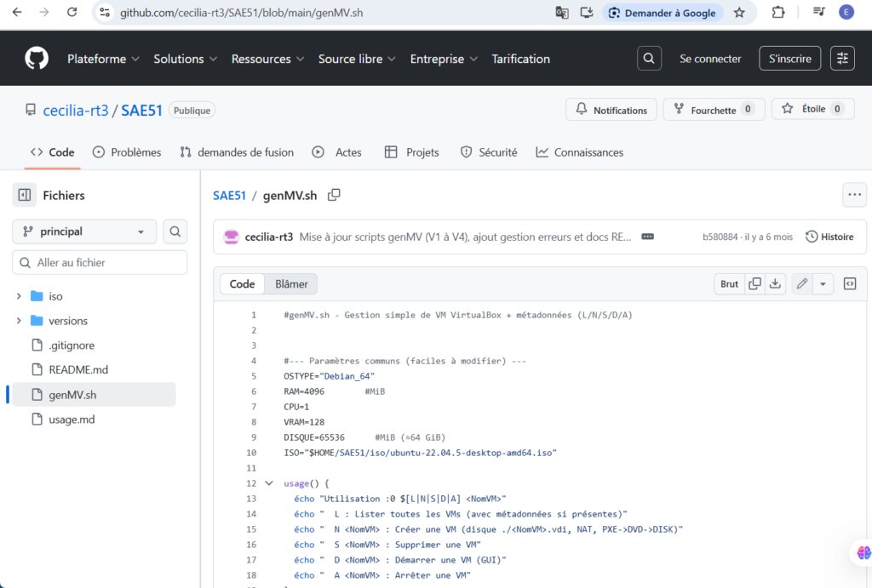Open the Histoire commit history link
The height and width of the screenshot is (588, 872).
point(829,237)
